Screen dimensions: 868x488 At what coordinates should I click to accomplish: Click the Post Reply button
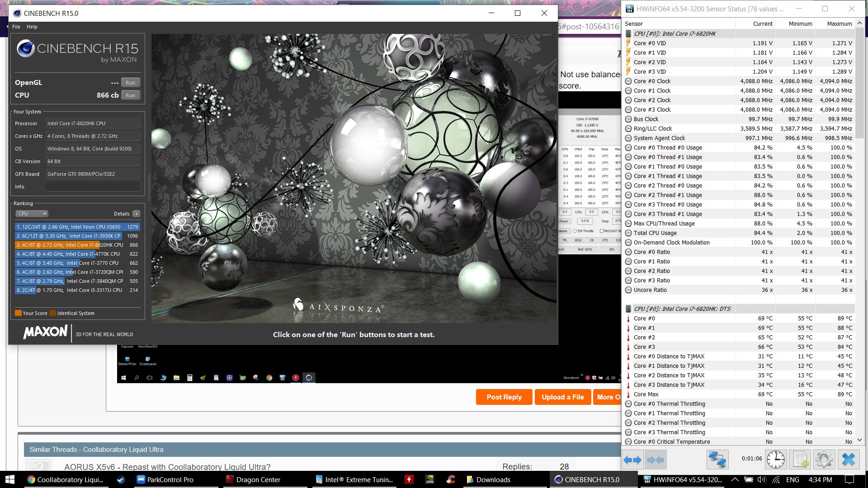(504, 397)
